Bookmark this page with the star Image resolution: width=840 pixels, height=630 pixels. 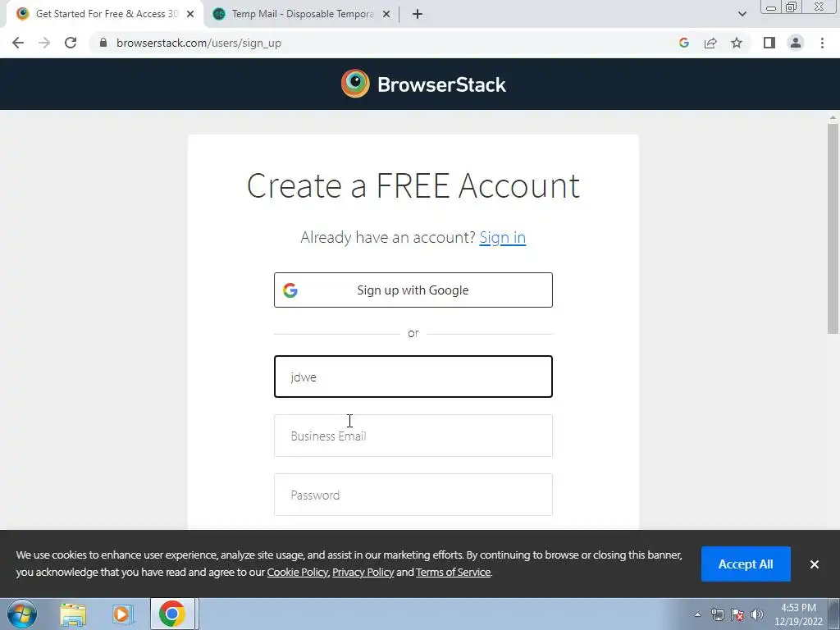click(x=737, y=43)
